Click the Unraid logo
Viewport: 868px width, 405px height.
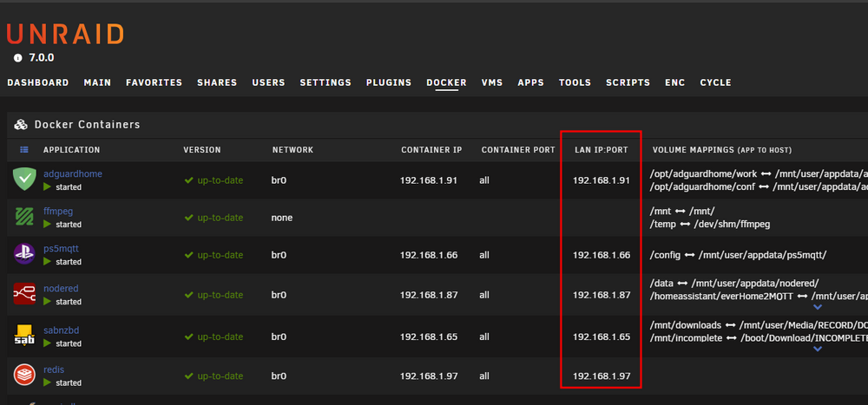[x=65, y=35]
